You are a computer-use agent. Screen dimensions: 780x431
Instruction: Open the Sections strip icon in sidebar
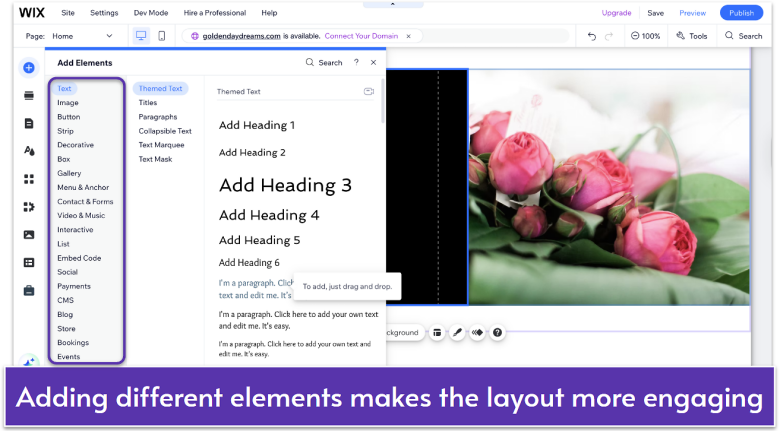click(x=29, y=95)
